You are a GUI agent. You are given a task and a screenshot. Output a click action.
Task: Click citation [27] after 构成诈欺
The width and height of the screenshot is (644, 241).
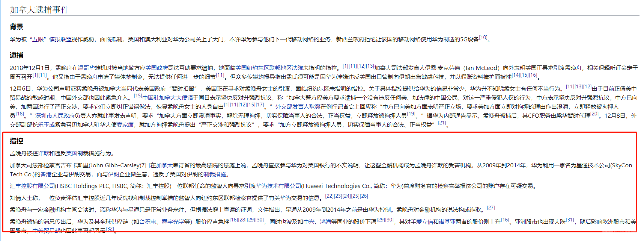coord(491,208)
